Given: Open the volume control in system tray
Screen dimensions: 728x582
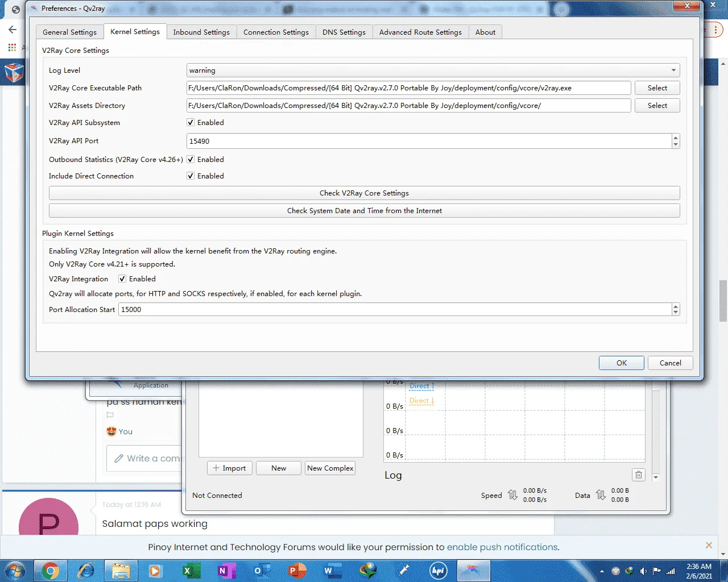Looking at the screenshot, I should pyautogui.click(x=643, y=571).
